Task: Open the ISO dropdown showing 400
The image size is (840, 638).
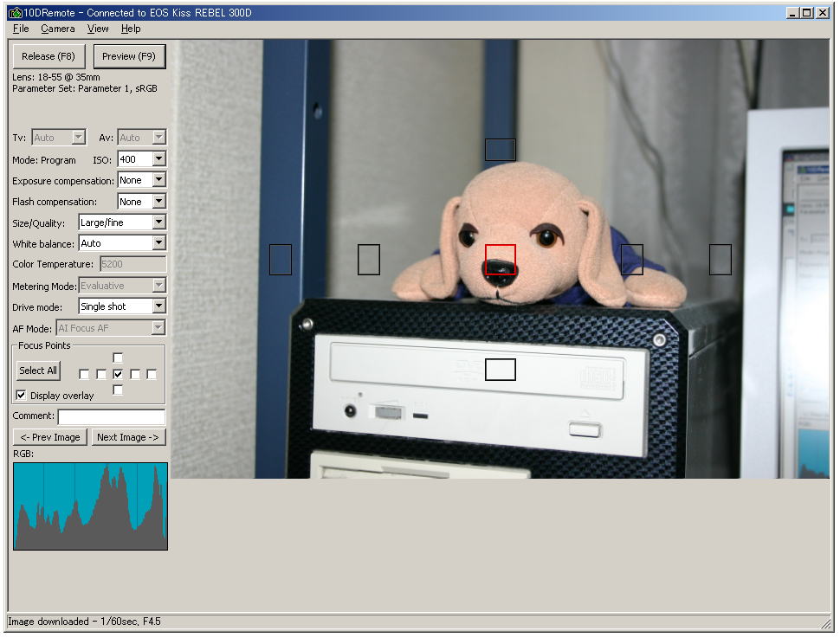Action: point(158,159)
